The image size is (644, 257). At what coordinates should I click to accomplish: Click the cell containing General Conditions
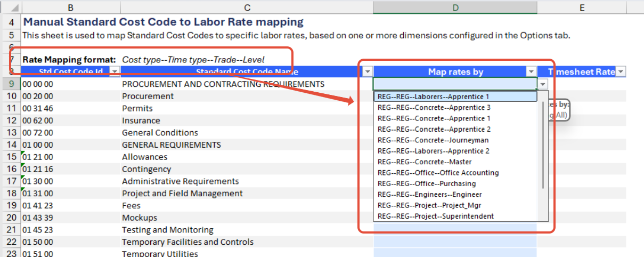click(160, 133)
